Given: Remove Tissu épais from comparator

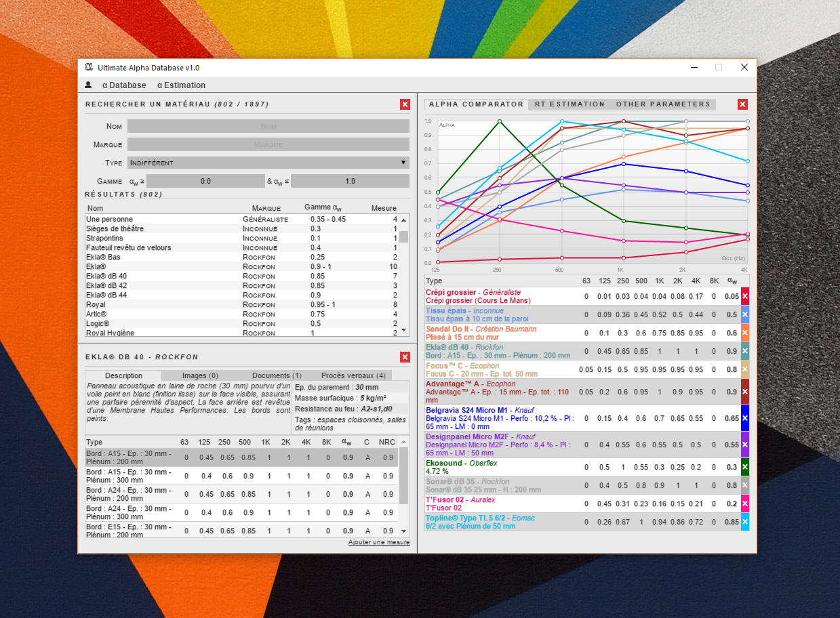Looking at the screenshot, I should pos(745,314).
